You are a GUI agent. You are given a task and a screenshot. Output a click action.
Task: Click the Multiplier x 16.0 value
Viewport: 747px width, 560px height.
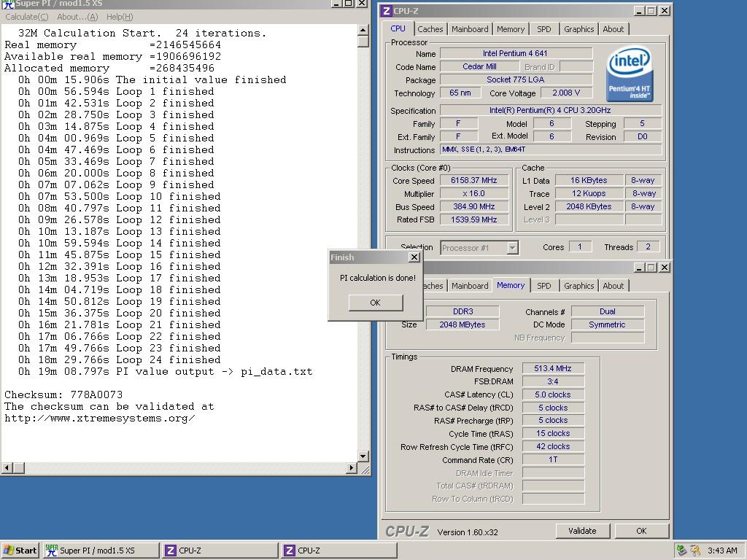point(474,193)
